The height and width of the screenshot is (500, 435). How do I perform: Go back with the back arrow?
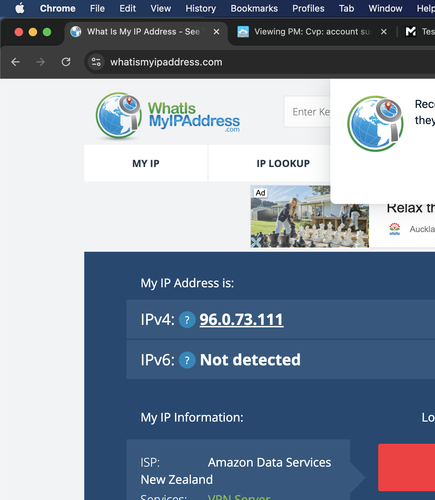(x=15, y=62)
